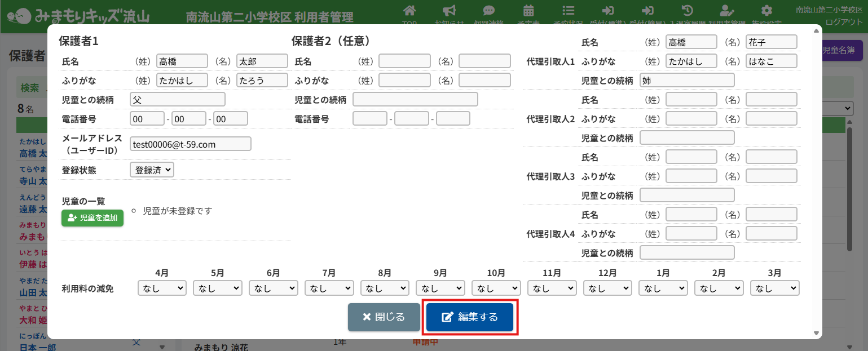868x351 pixels.
Task: Open the 予約状況 list icon
Action: 569,11
